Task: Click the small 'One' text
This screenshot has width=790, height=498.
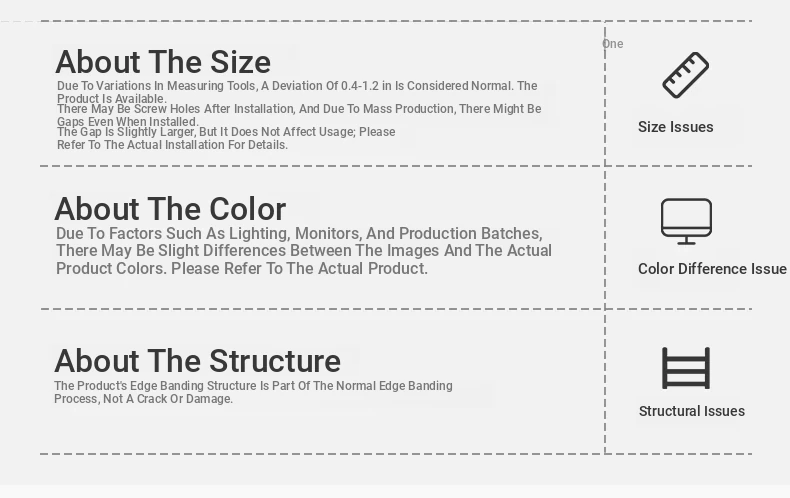Action: tap(613, 44)
